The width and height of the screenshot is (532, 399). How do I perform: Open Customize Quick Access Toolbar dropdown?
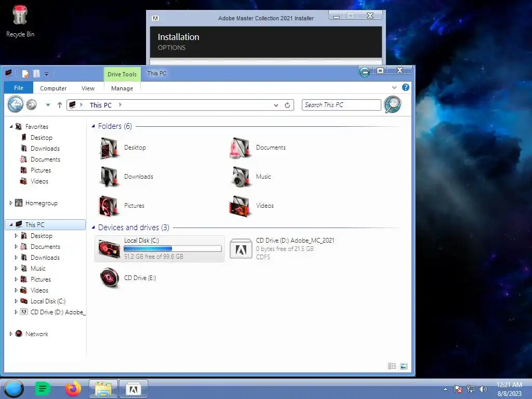[x=46, y=74]
